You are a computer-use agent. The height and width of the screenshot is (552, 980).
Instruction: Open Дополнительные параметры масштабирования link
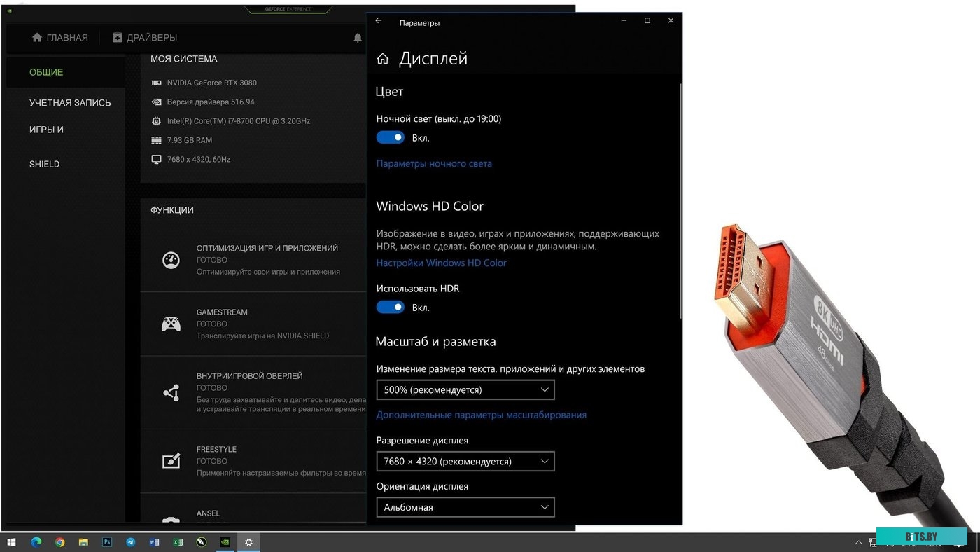point(482,415)
